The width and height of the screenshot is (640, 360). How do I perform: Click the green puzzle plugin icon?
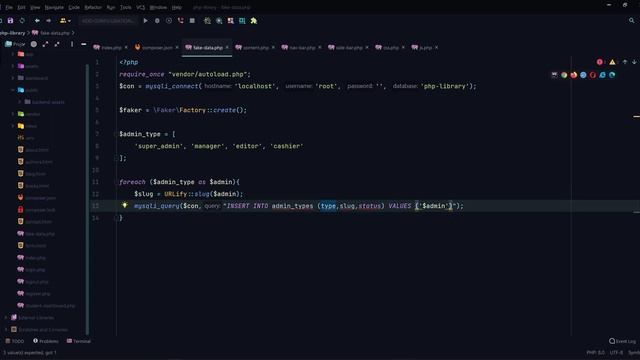[254, 21]
